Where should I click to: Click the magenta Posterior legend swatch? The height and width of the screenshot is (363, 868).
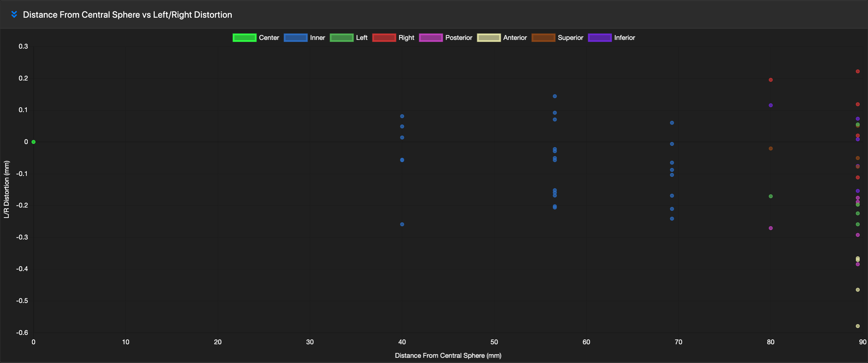click(x=431, y=37)
